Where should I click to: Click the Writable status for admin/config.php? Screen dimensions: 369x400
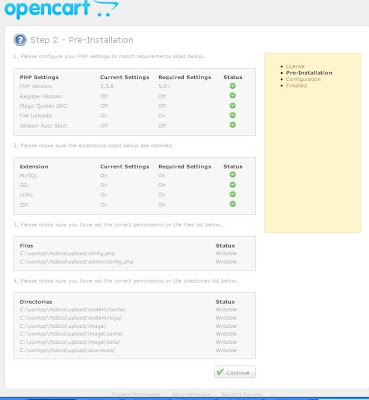coord(226,262)
